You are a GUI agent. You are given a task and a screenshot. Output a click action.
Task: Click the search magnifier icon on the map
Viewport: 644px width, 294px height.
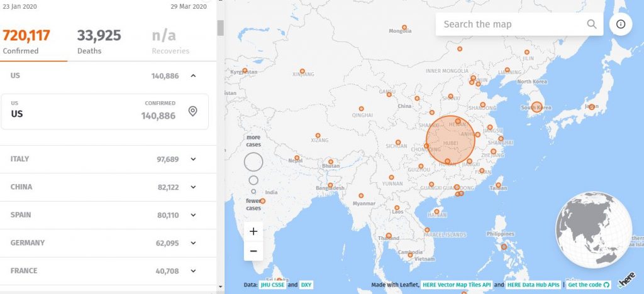tap(591, 24)
